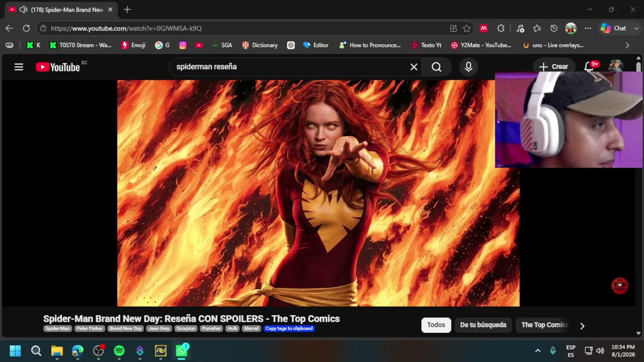
Task: Open the Favorites list icon
Action: [x=537, y=28]
